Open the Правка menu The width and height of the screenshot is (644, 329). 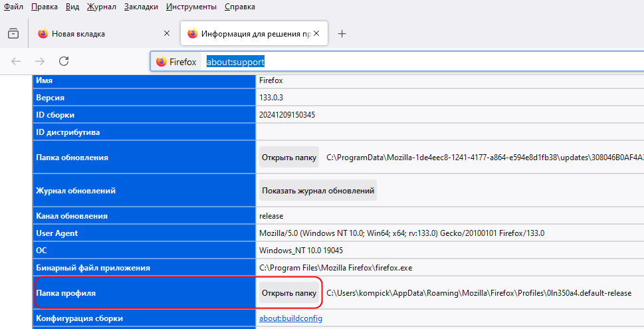45,7
